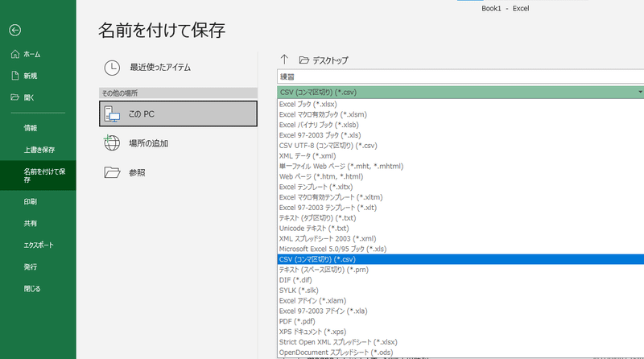Click the Open folder icon in sidebar

14,97
